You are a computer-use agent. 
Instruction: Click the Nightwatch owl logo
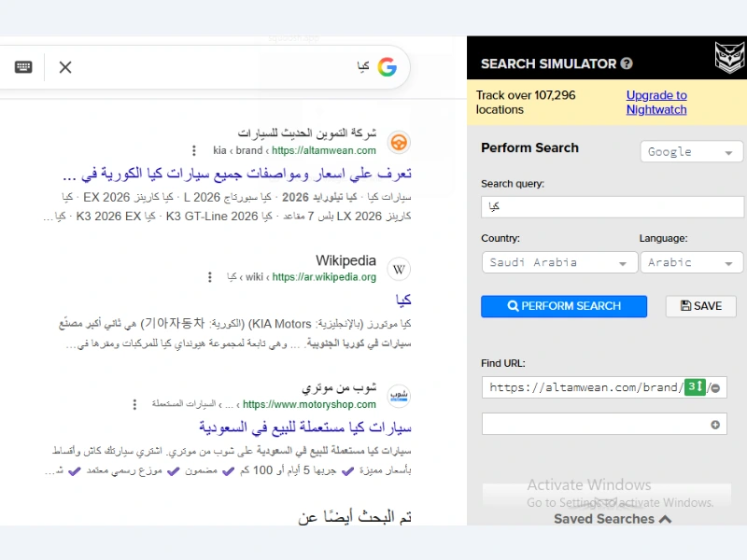728,56
